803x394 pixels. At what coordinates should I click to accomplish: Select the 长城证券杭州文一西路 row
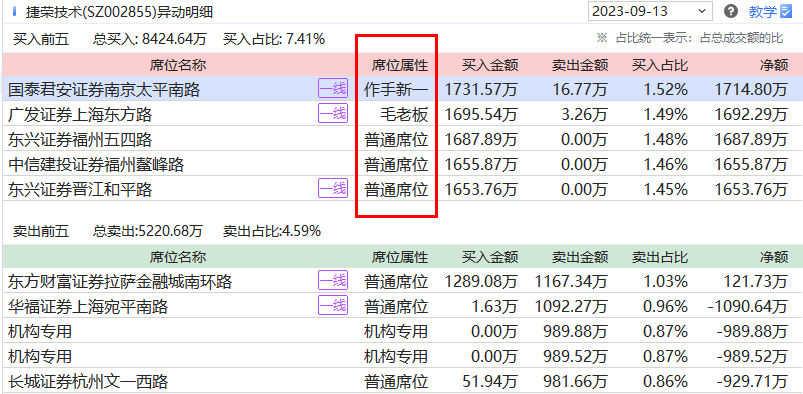coord(402,381)
